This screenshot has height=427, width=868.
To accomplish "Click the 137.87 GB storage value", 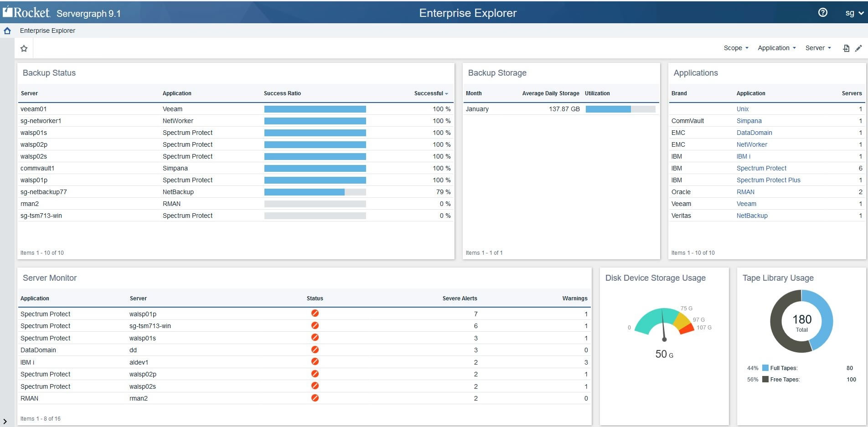I will [564, 109].
